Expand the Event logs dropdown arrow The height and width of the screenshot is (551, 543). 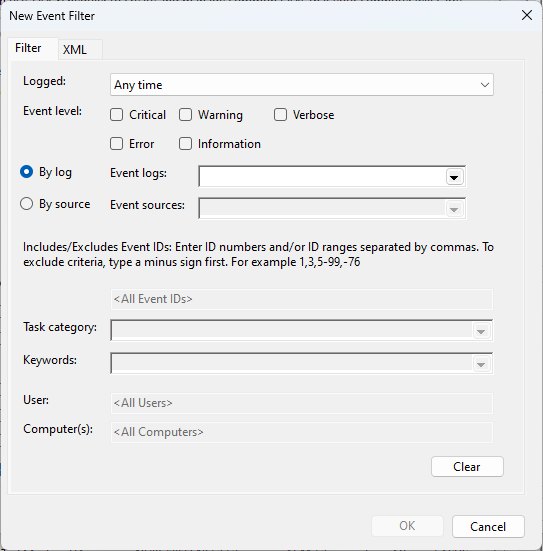(454, 177)
